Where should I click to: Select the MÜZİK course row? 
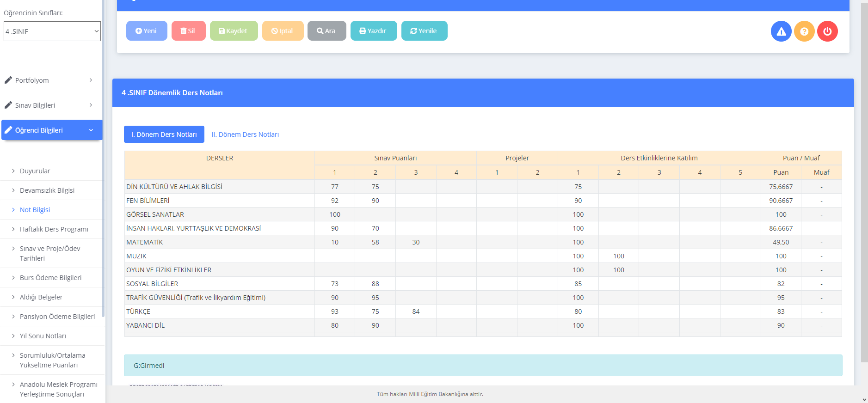pos(483,256)
